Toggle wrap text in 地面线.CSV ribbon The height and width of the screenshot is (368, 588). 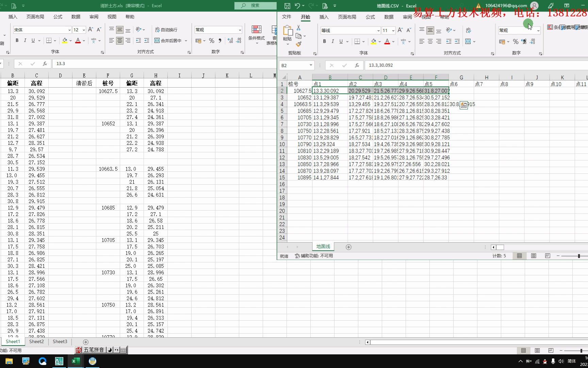[x=468, y=30]
